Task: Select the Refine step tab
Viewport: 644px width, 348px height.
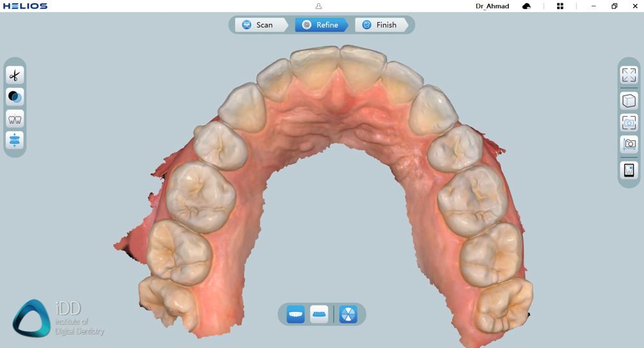Action: (321, 25)
